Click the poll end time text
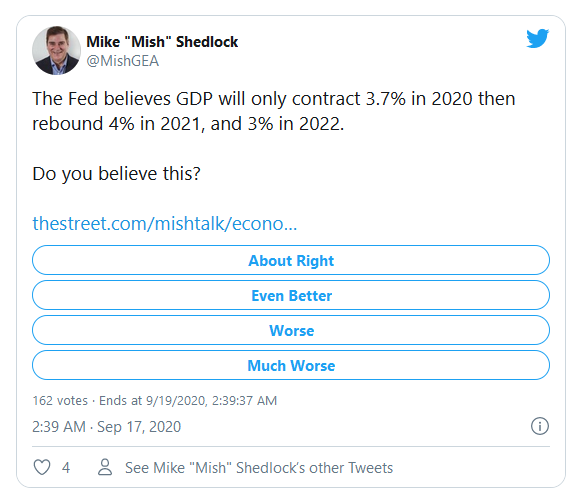Image resolution: width=586 pixels, height=498 pixels. (188, 400)
